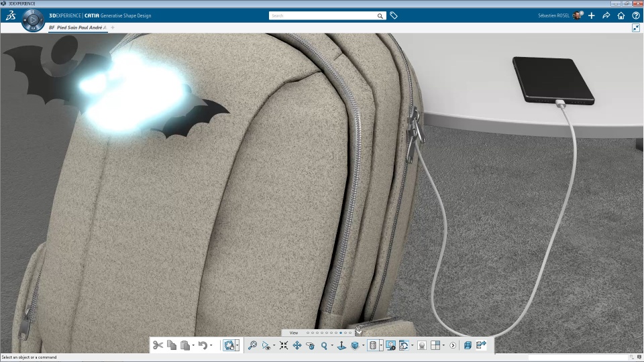The width and height of the screenshot is (644, 362).
Task: Click the user name Sébastien ROSEL
Action: [553, 15]
